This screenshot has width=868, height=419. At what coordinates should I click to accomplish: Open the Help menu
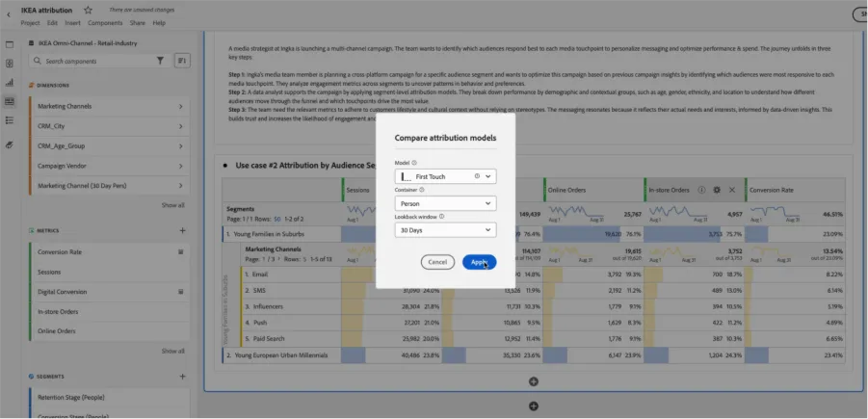(x=159, y=23)
